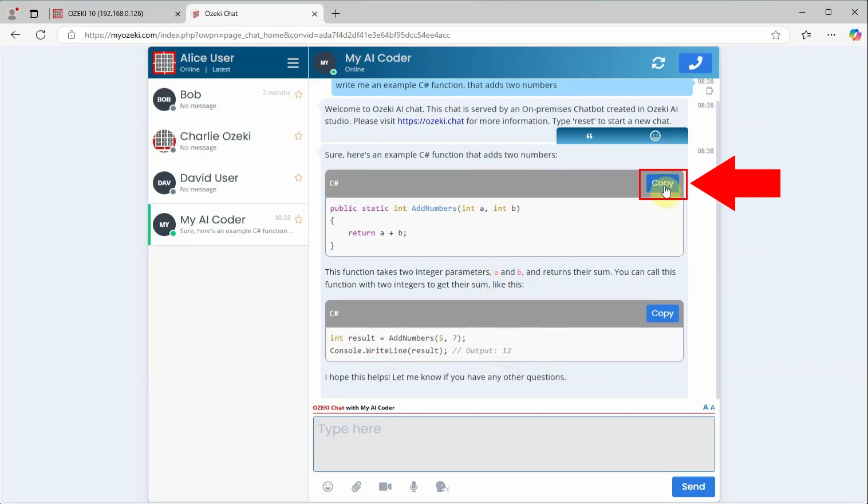
Task: Open the browser favorites list
Action: coord(806,35)
